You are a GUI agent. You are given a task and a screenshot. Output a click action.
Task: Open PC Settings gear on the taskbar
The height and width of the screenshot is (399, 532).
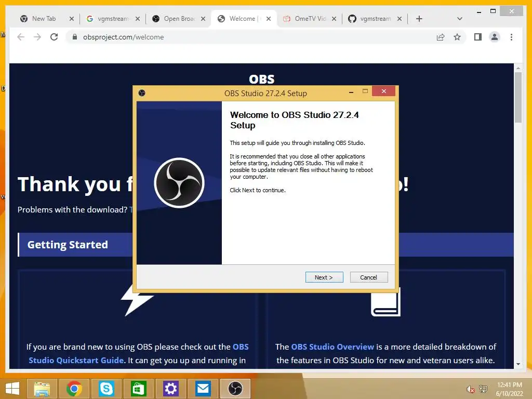[x=170, y=389]
